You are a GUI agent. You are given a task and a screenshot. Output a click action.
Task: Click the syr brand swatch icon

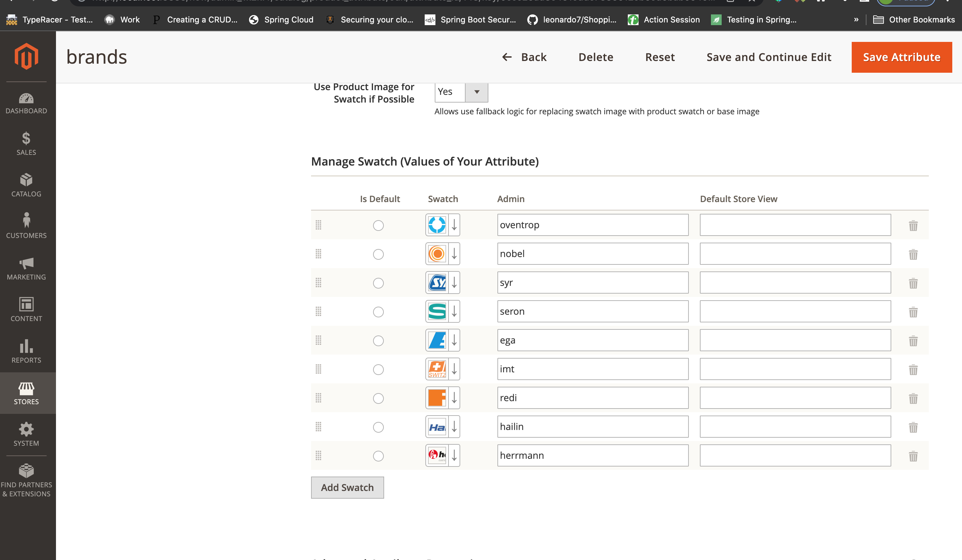[x=437, y=283]
